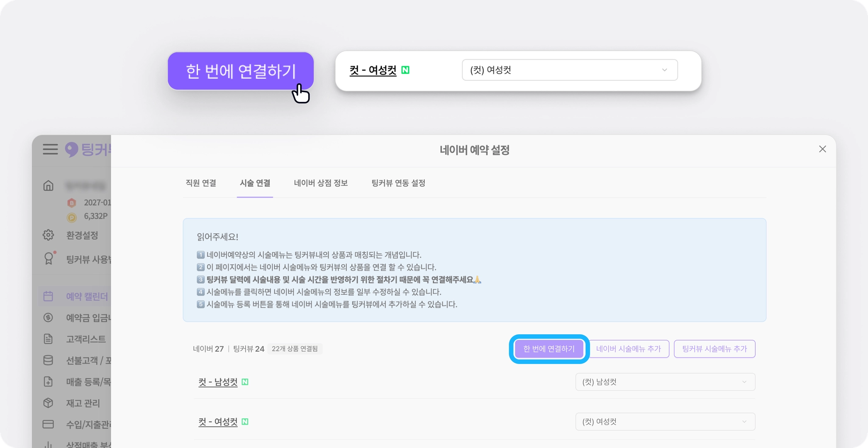Image resolution: width=868 pixels, height=448 pixels.
Task: Switch to the 직원 연결 tab
Action: click(201, 183)
